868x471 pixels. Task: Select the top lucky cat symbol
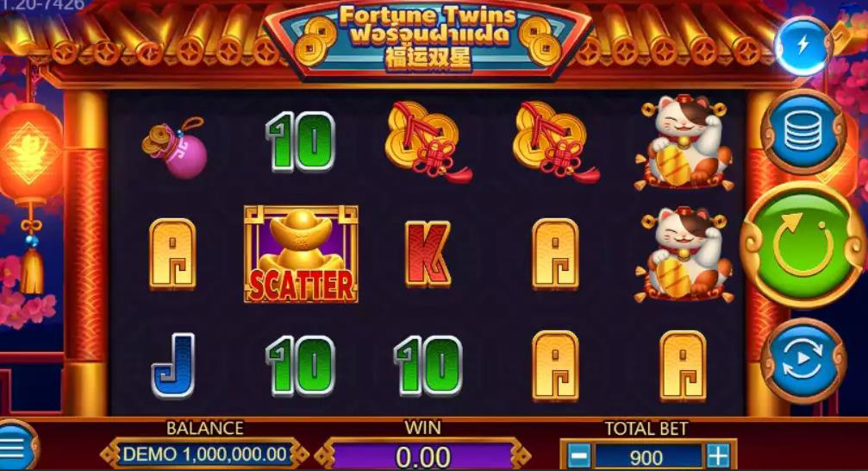pos(684,142)
